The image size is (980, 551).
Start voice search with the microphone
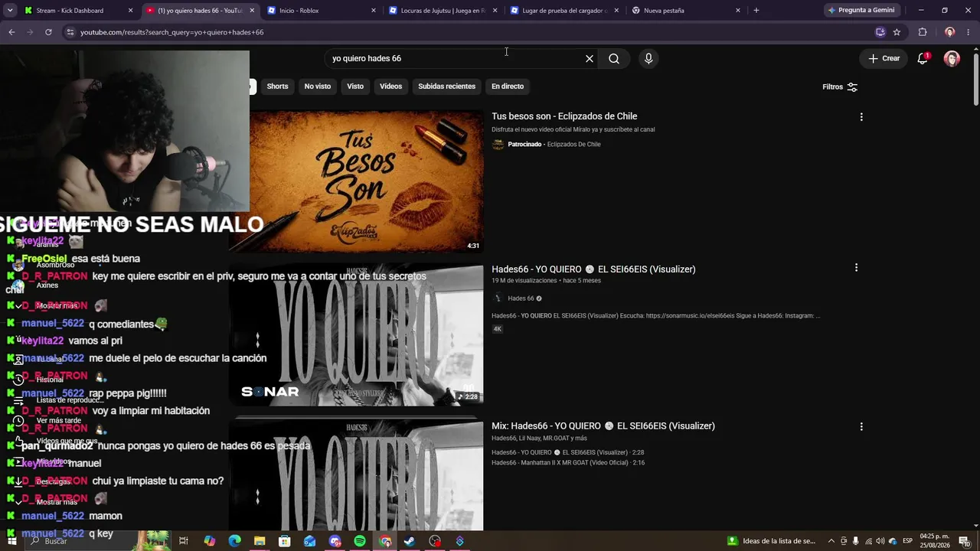[x=648, y=59]
